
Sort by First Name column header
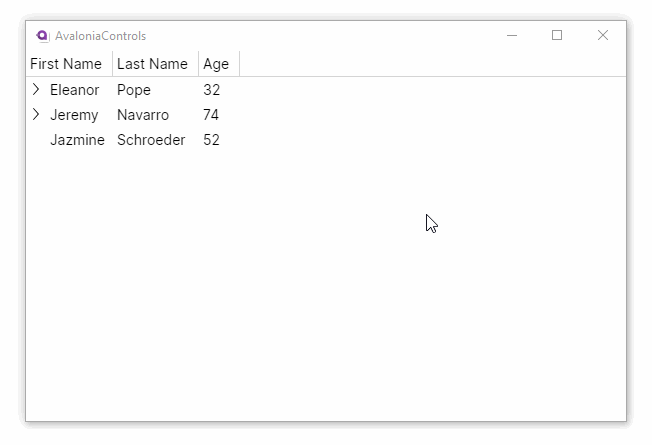(66, 64)
